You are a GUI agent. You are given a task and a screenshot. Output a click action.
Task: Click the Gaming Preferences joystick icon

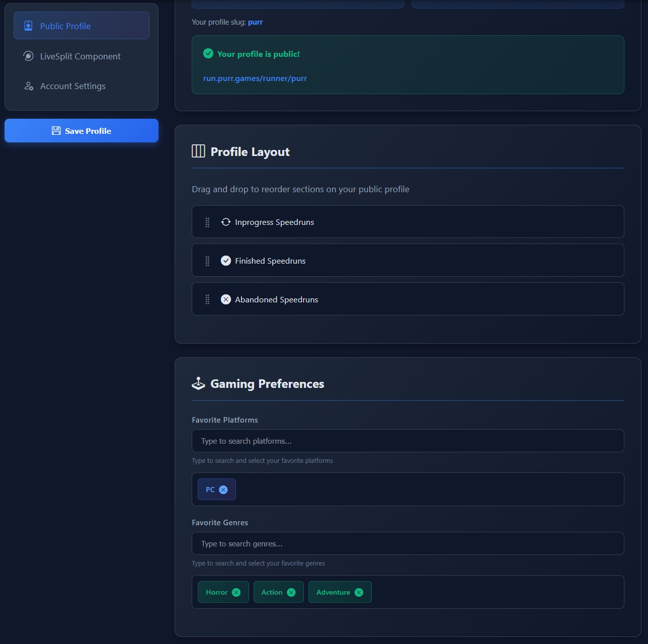tap(198, 383)
